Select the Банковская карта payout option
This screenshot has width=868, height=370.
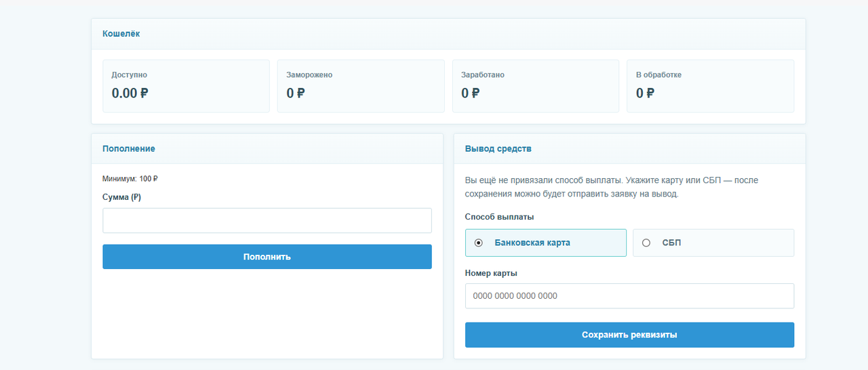point(545,243)
